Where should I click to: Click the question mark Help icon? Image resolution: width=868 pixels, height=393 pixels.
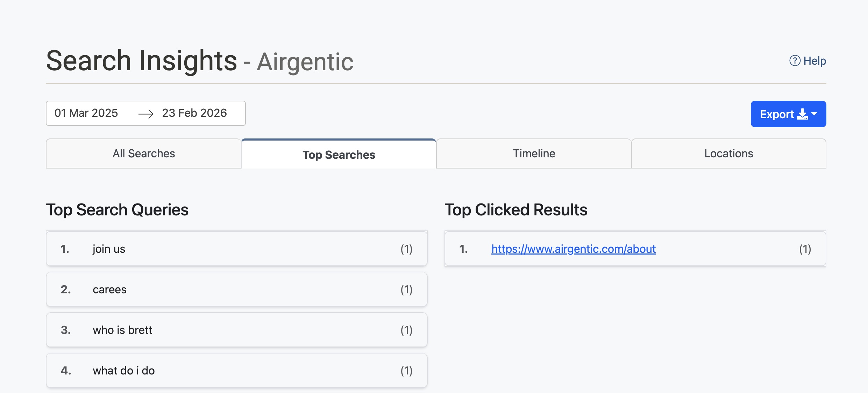[x=795, y=61]
